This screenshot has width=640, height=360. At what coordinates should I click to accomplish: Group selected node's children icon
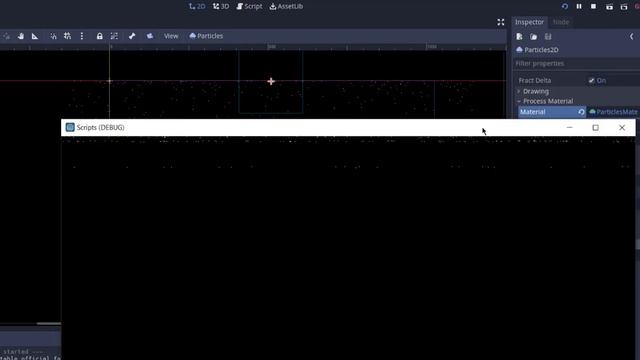pos(114,36)
